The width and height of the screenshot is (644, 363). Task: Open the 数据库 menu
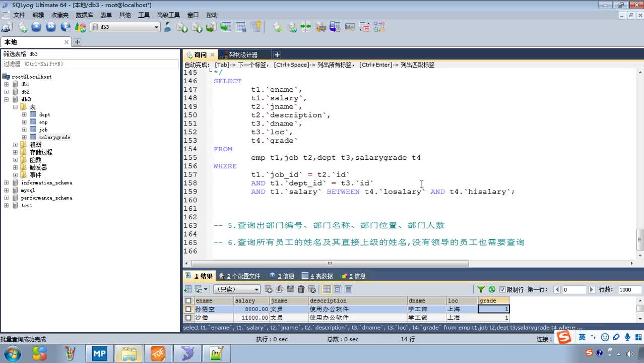click(x=84, y=15)
